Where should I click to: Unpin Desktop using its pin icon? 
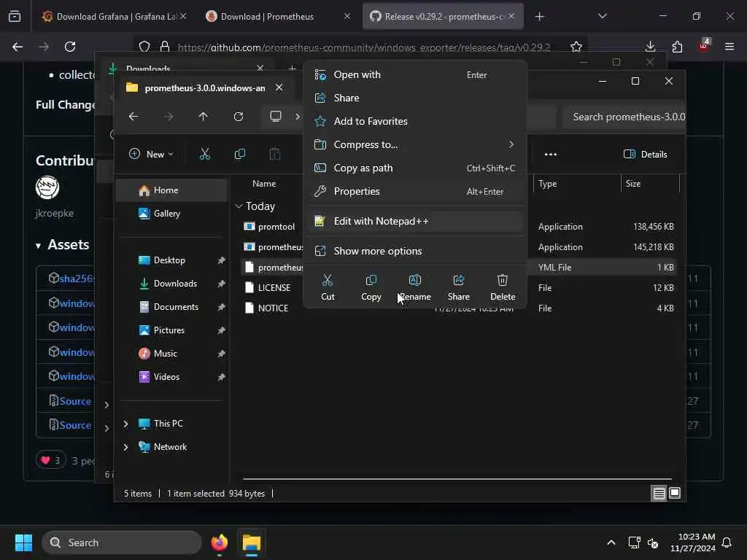pyautogui.click(x=221, y=260)
